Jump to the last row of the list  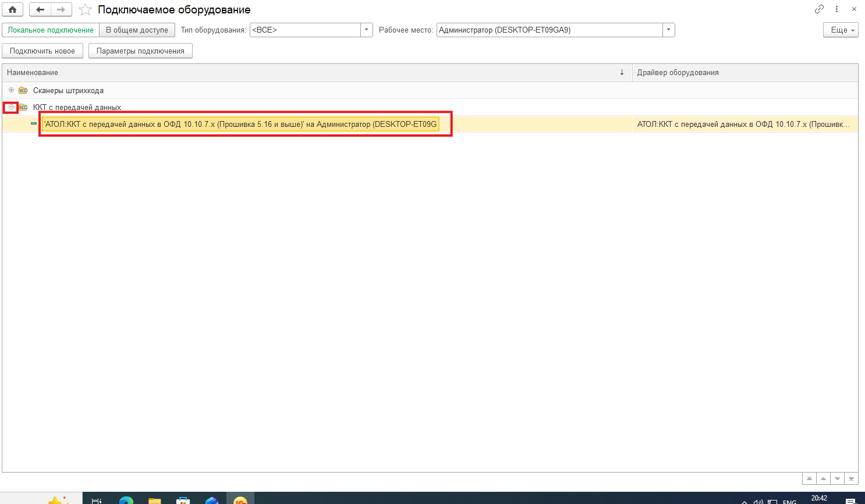(x=851, y=478)
